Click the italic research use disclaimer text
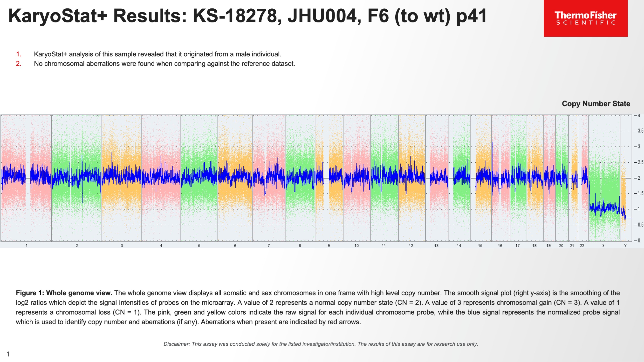This screenshot has width=644, height=362. (321, 344)
